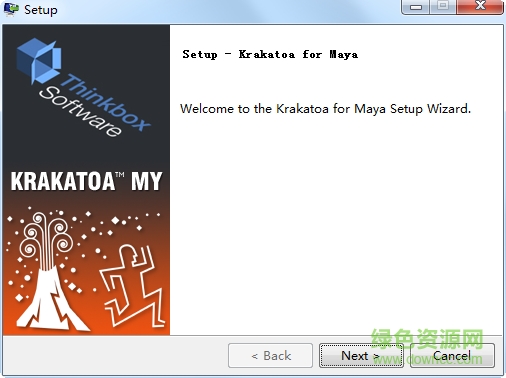Minimize the Setup window

(416, 7)
